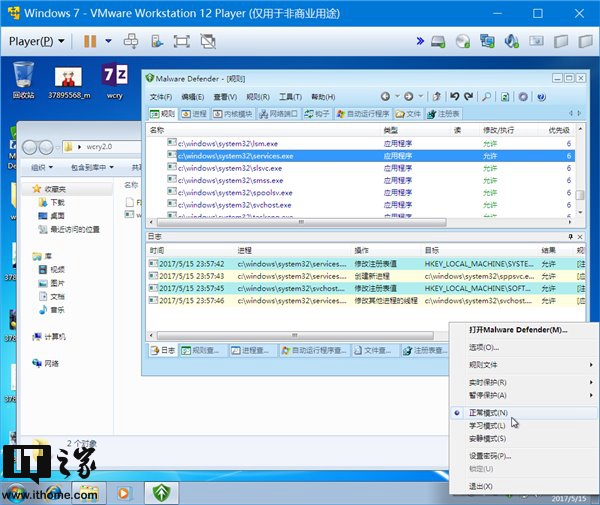The image size is (600, 505).
Task: Click 退出(X) to exit the program
Action: (482, 486)
